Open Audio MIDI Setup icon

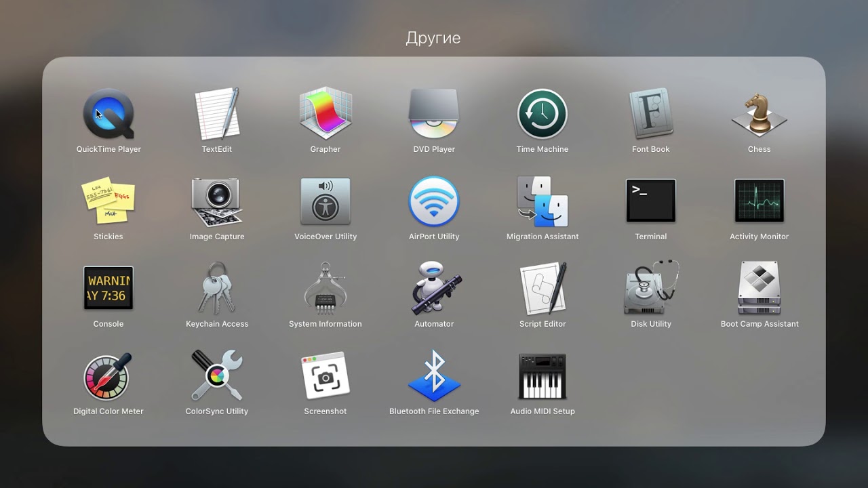click(542, 376)
